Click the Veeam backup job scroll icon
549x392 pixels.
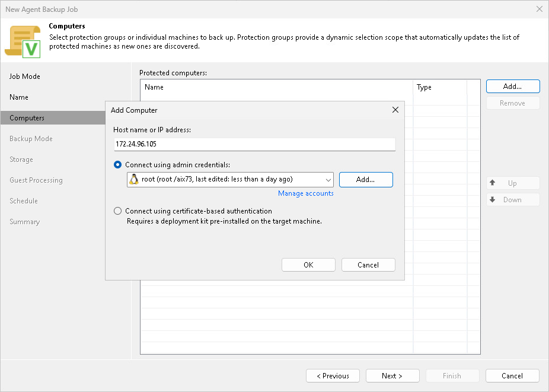[x=23, y=42]
